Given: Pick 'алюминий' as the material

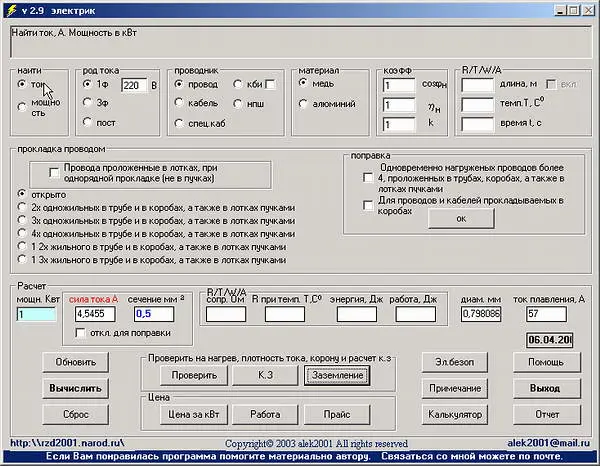Looking at the screenshot, I should pyautogui.click(x=303, y=103).
